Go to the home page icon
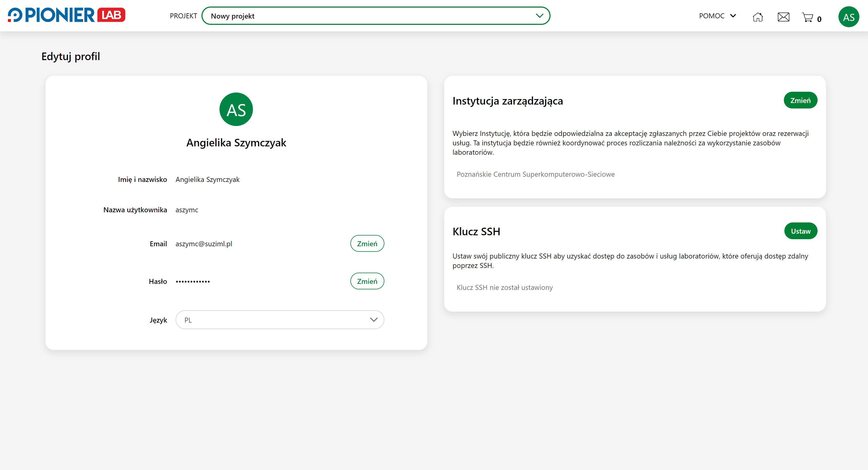 758,17
